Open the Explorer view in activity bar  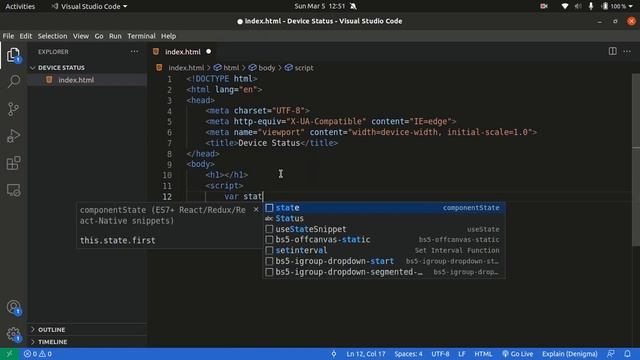(13, 55)
